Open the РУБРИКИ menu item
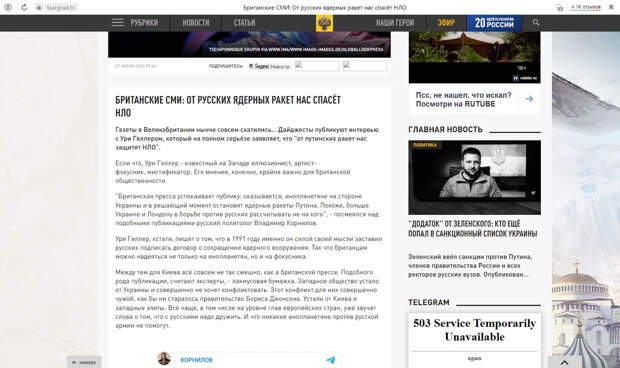The height and width of the screenshot is (368, 620). [144, 23]
